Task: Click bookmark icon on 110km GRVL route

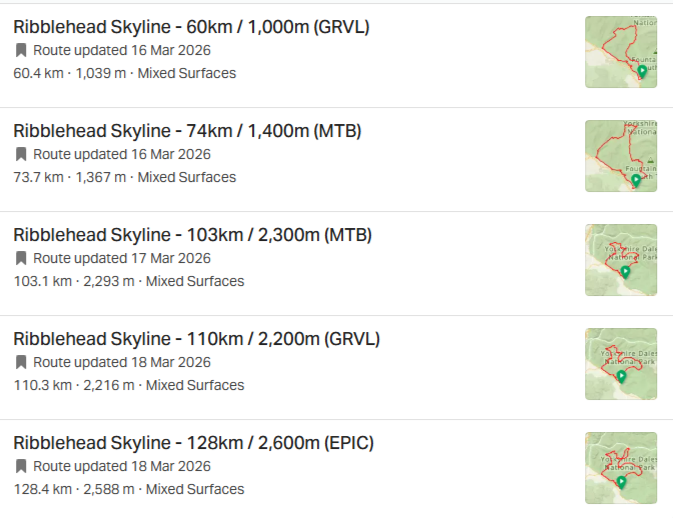Action: click(20, 362)
